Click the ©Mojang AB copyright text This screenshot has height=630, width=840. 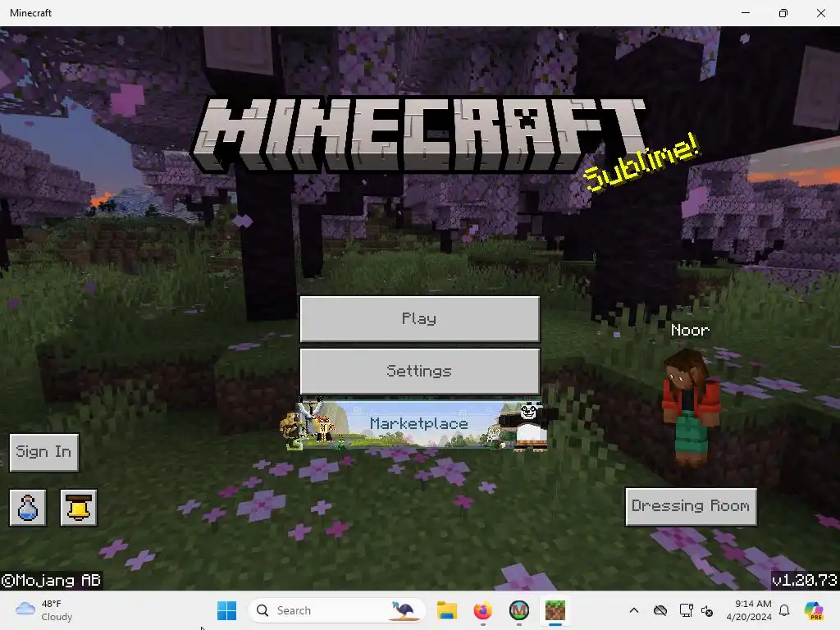point(51,581)
